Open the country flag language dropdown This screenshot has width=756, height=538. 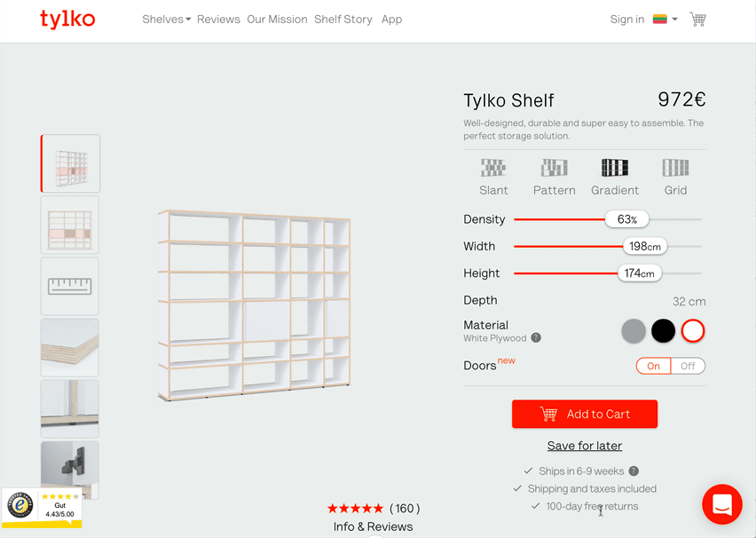[665, 20]
